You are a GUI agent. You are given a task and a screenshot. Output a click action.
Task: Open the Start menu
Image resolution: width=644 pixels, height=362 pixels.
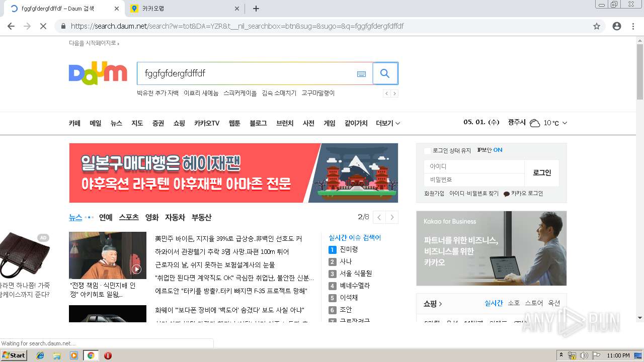[x=14, y=355]
